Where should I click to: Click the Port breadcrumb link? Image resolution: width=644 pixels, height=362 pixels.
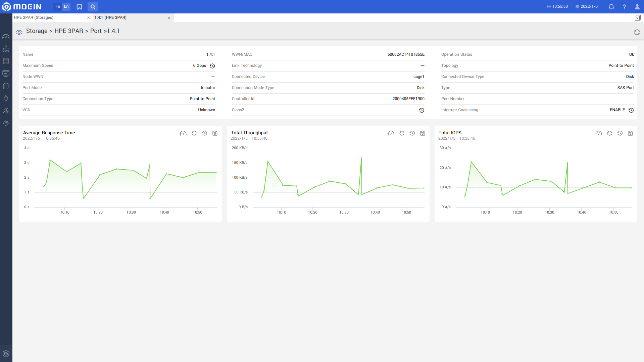tap(96, 31)
